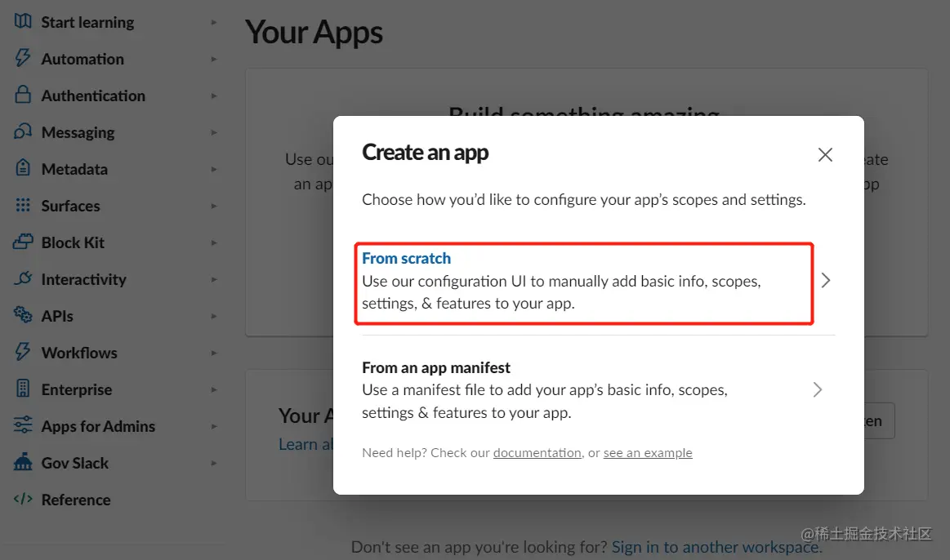The height and width of the screenshot is (560, 950).
Task: Expand the Interactivity section arrow
Action: click(214, 279)
